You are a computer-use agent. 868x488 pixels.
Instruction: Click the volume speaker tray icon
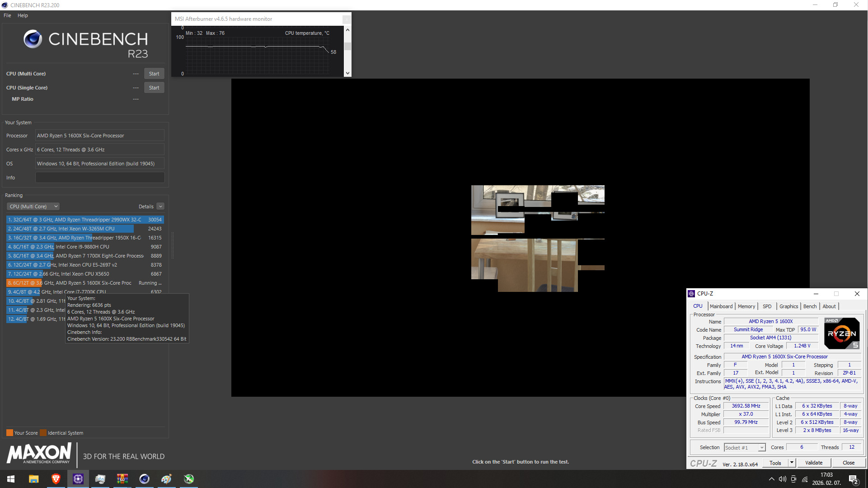click(782, 479)
